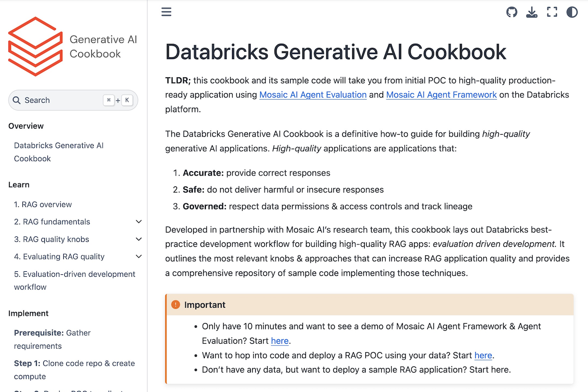Open the Mosaic AI Agent Framework link
The width and height of the screenshot is (588, 392).
pyautogui.click(x=441, y=95)
